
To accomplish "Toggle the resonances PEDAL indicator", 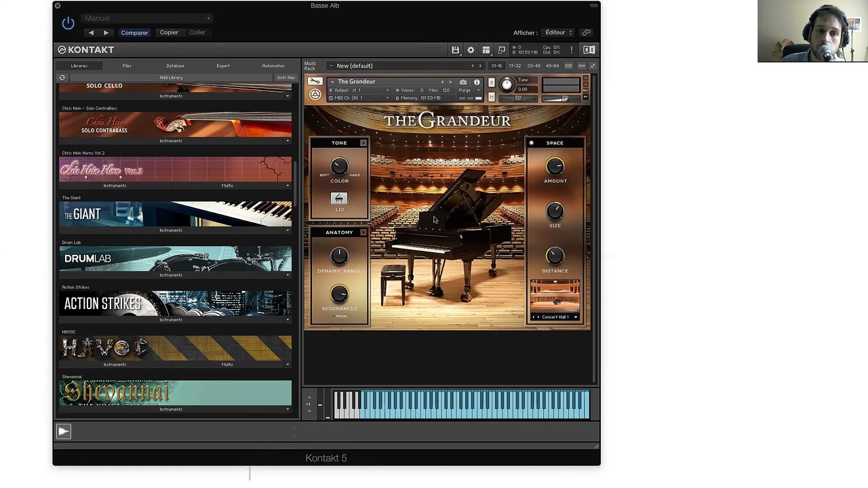I will click(x=341, y=316).
